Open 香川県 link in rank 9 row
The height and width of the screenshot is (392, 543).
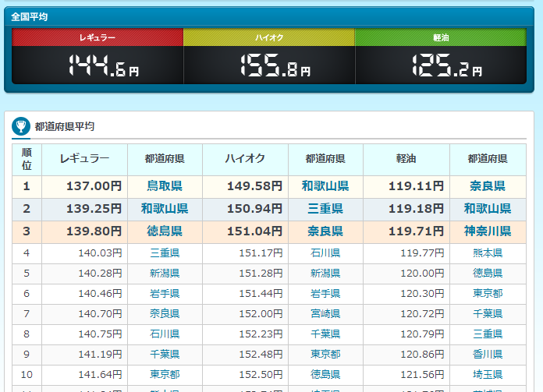488,355
